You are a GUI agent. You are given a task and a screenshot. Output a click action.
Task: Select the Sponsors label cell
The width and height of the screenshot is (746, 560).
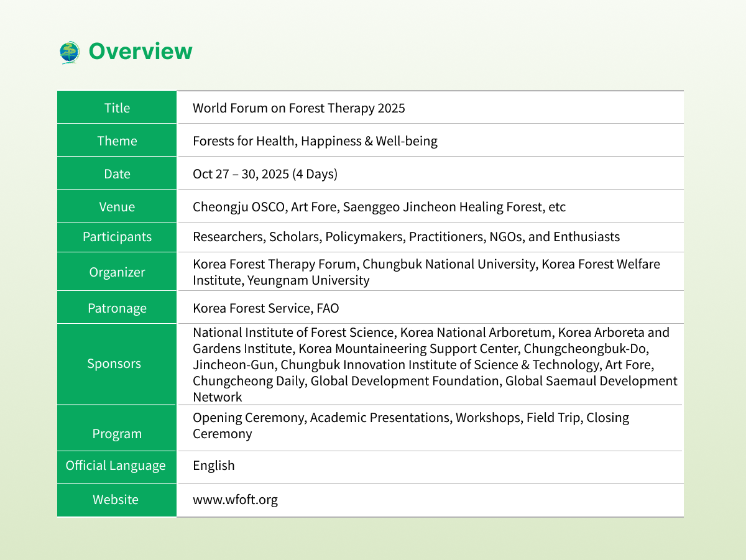[x=117, y=364]
